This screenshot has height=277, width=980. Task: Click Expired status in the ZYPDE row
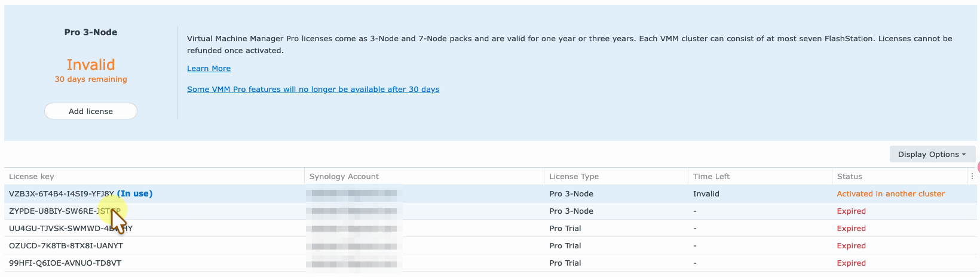(x=851, y=211)
